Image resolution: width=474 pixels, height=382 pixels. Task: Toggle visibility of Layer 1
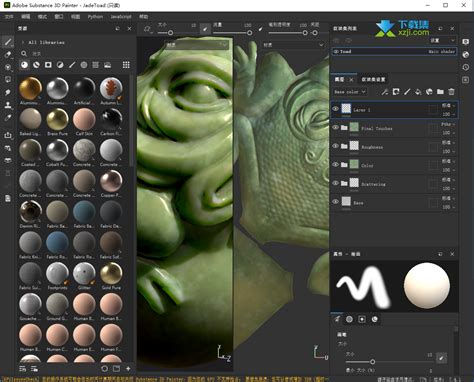336,109
